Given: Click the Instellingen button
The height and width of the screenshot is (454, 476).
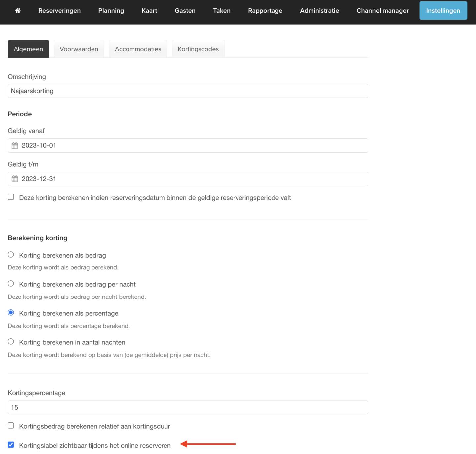Looking at the screenshot, I should tap(443, 11).
